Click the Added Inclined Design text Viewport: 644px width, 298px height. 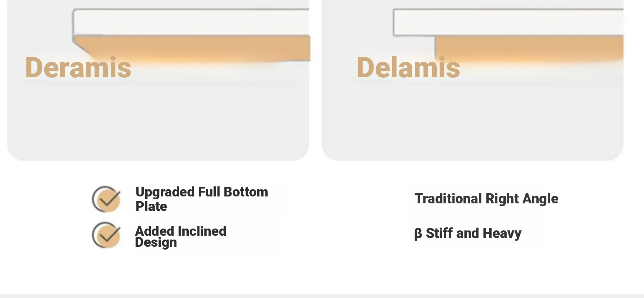click(x=180, y=236)
